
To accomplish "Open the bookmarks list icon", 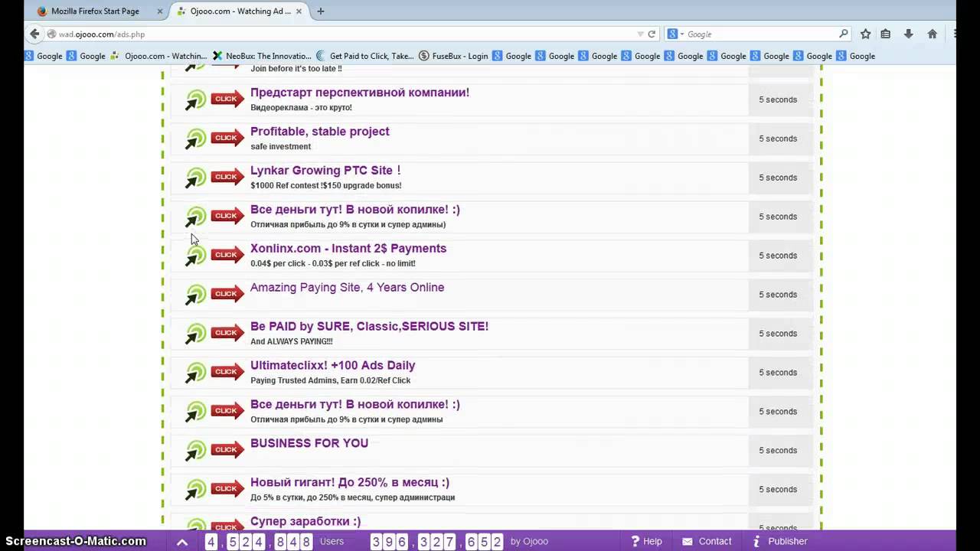I will click(x=886, y=34).
